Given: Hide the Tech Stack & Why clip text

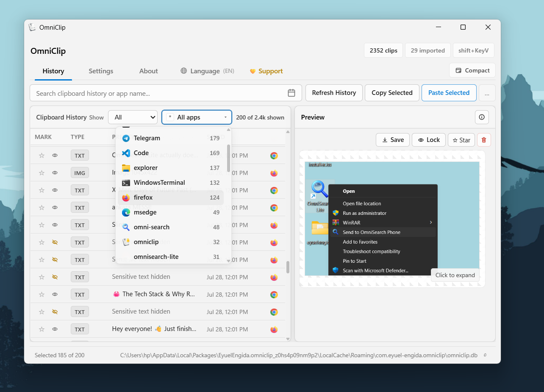Looking at the screenshot, I should [55, 295].
